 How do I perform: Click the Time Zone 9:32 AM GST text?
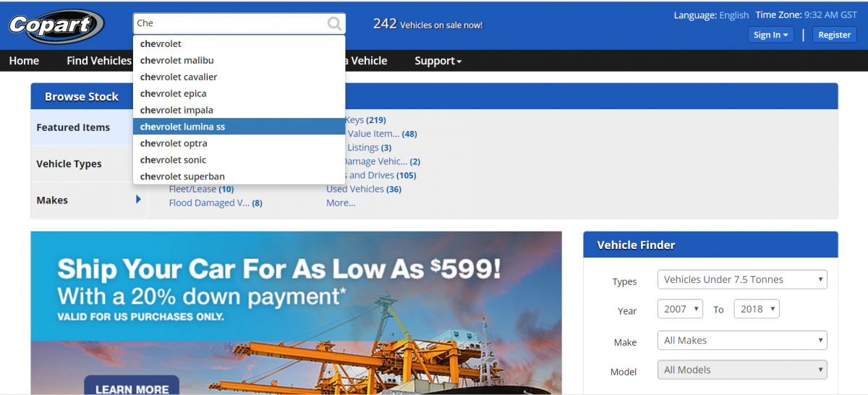coord(806,15)
